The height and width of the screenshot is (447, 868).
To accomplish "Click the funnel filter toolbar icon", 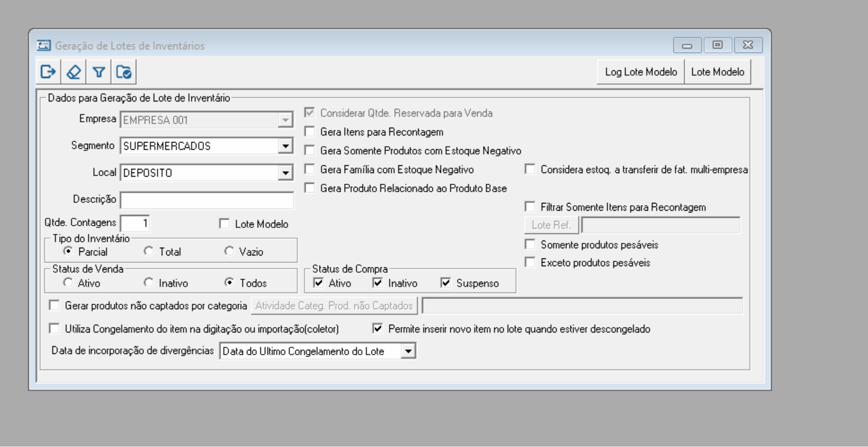I will (x=99, y=72).
